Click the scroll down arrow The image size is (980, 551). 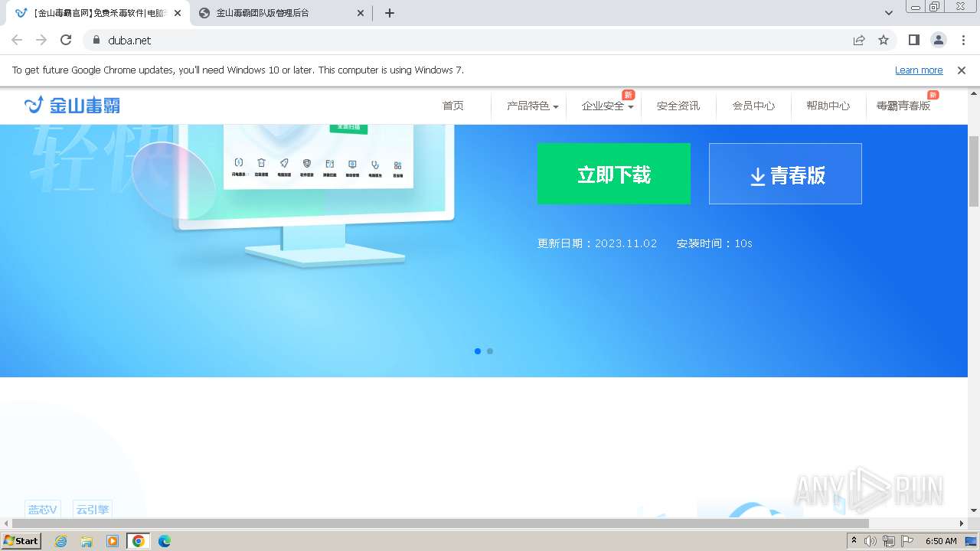[x=974, y=510]
